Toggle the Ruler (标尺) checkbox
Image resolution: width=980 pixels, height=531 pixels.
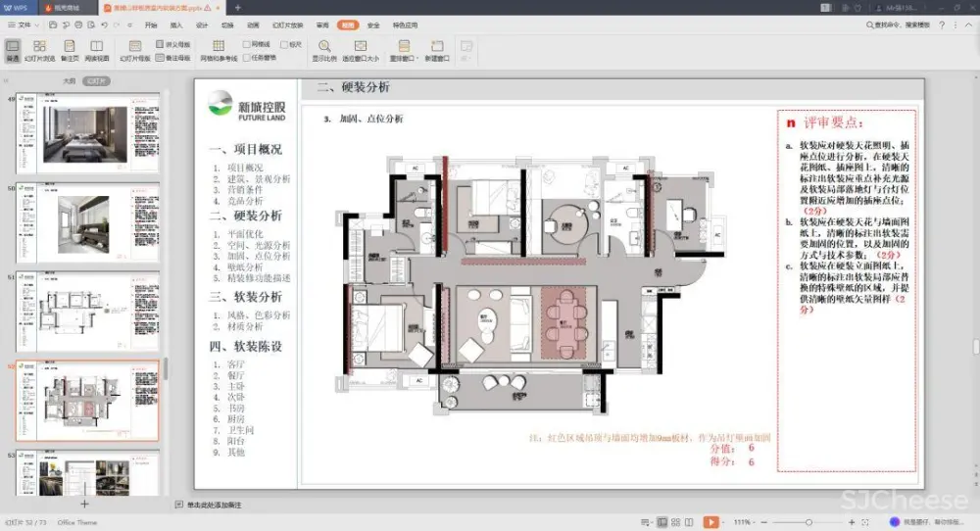click(x=284, y=44)
